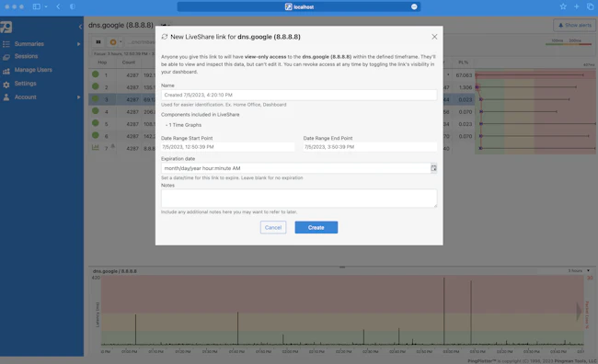Open the browser sidebar toggle
Screen dimensions: 598x364
(37, 6)
